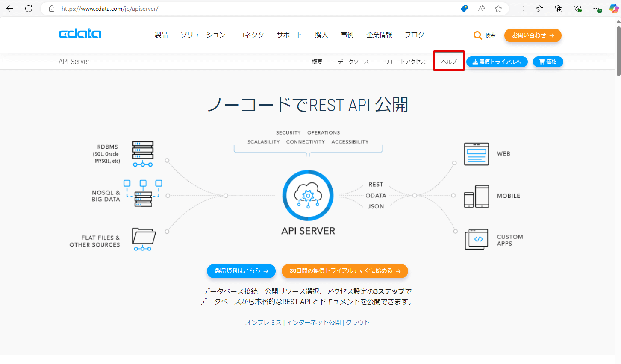Click the 製品資料はこちら button
The image size is (621, 364).
pyautogui.click(x=241, y=271)
